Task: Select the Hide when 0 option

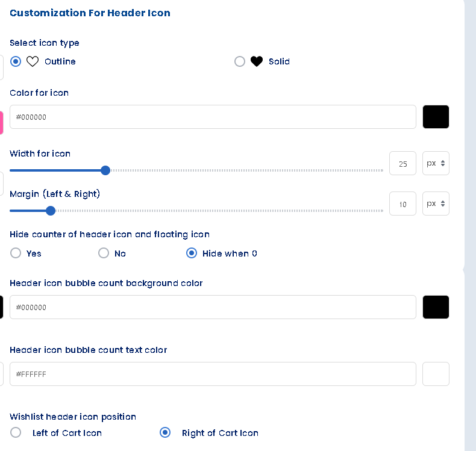Action: coord(192,253)
